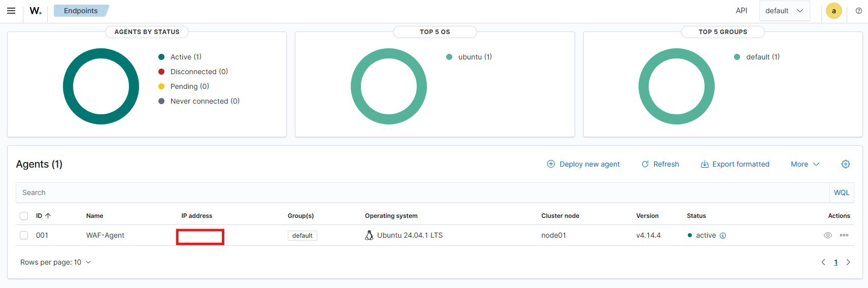Go to previous page arrow
This screenshot has height=288, width=868.
point(823,262)
